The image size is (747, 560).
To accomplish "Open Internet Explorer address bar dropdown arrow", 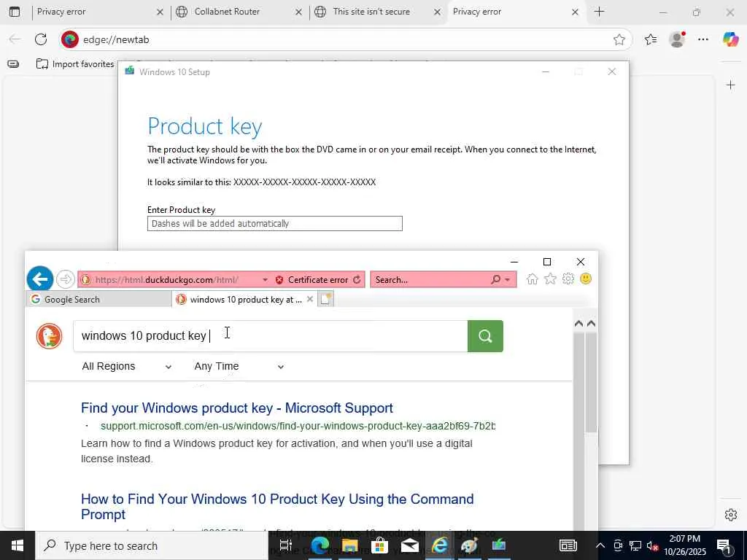I will click(x=266, y=279).
